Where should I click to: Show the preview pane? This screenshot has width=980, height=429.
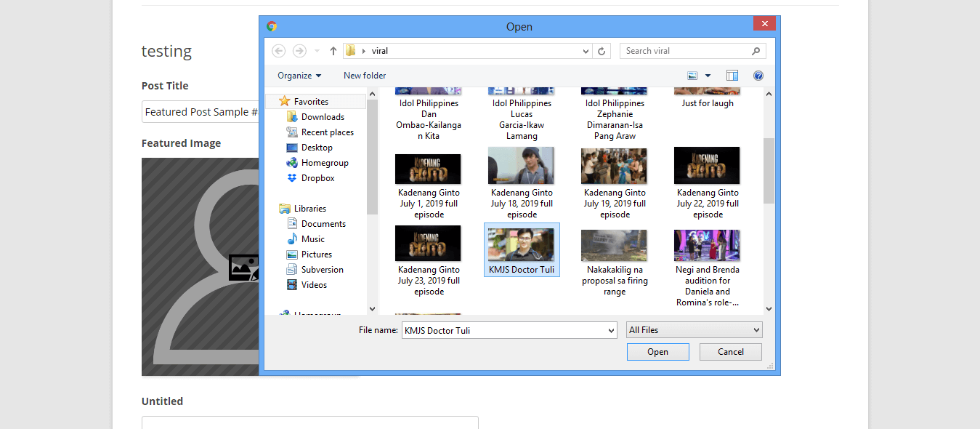(x=732, y=76)
